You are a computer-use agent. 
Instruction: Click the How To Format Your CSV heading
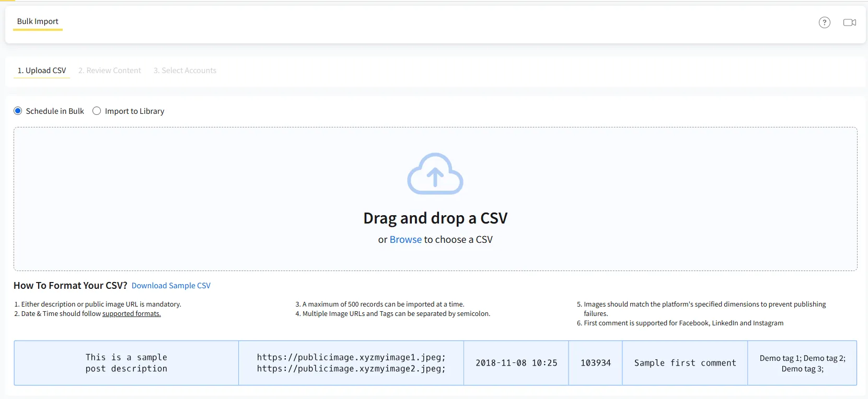coord(71,286)
